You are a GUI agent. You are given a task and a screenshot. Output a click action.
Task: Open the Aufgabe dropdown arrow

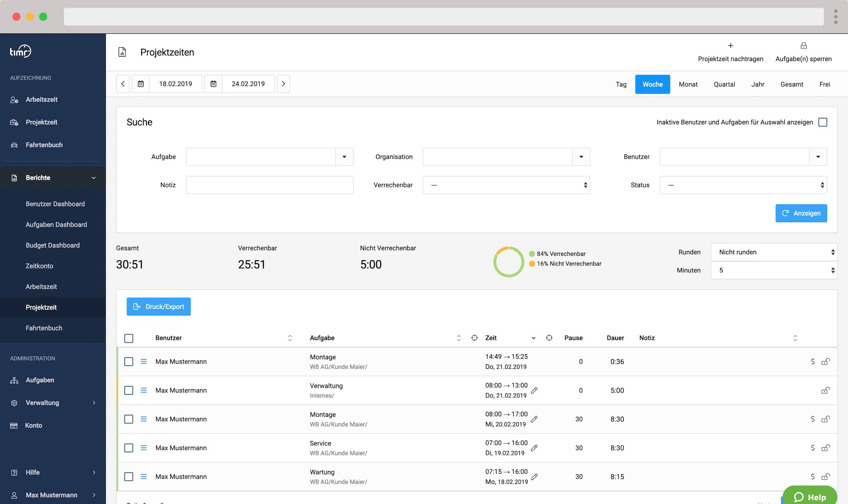[344, 157]
